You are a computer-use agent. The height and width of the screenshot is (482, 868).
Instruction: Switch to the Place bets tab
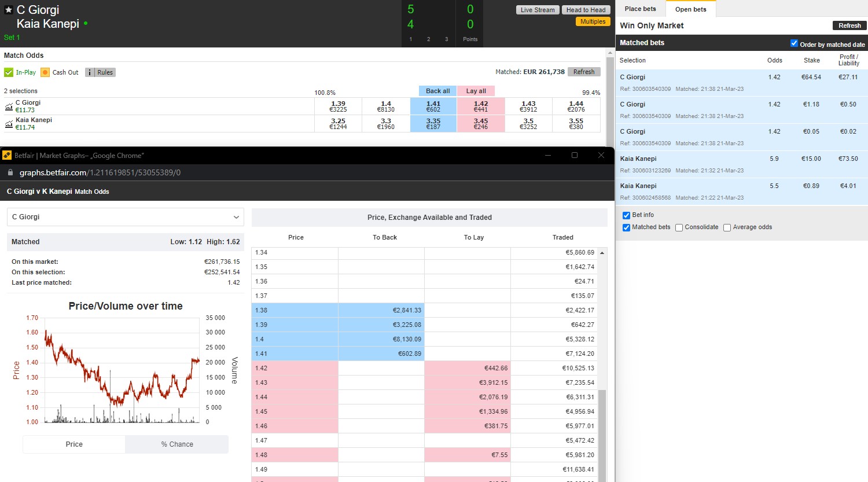641,9
